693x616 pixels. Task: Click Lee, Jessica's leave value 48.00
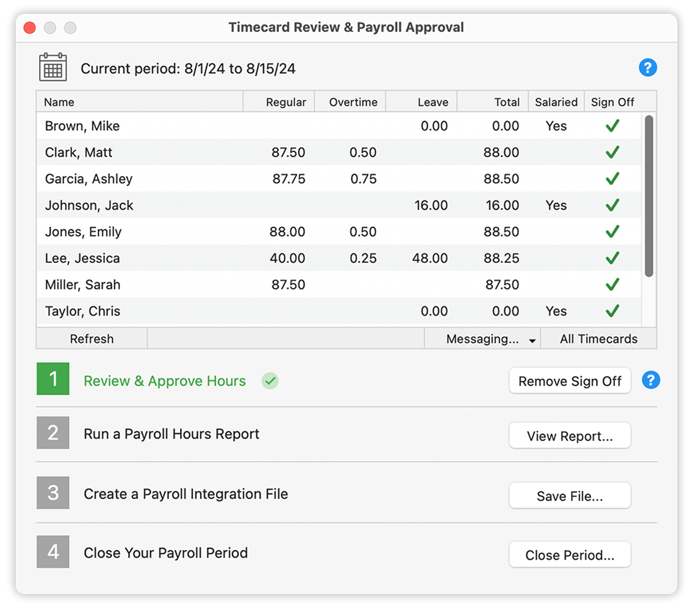pos(430,258)
